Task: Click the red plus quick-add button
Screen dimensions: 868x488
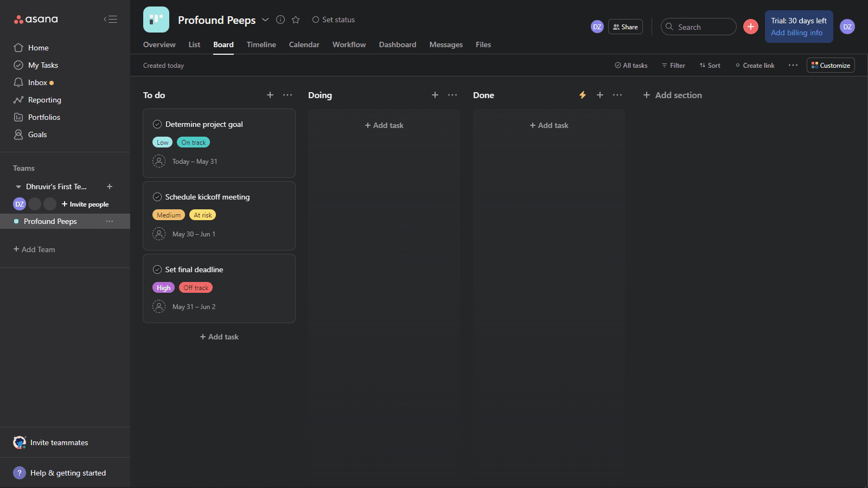Action: pos(751,27)
